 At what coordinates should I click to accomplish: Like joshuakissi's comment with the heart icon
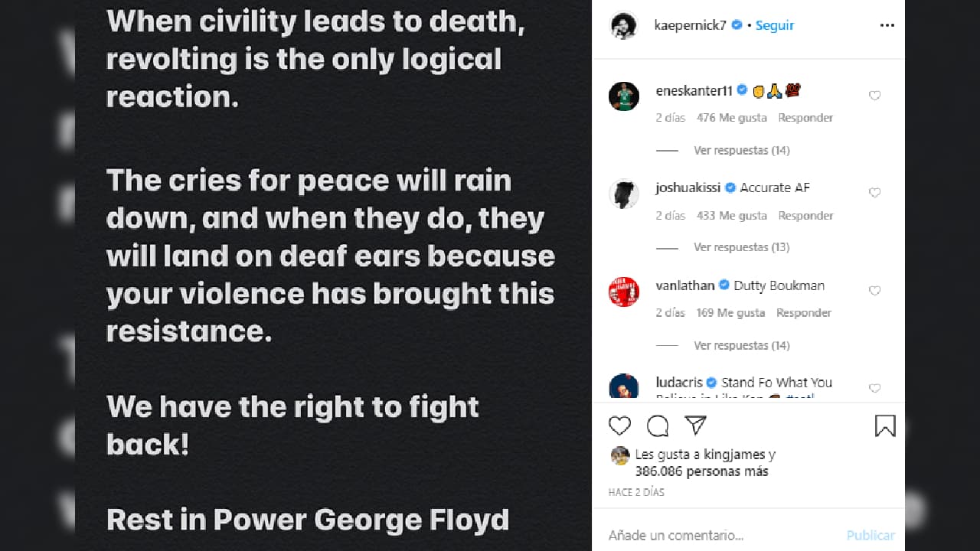pyautogui.click(x=874, y=193)
